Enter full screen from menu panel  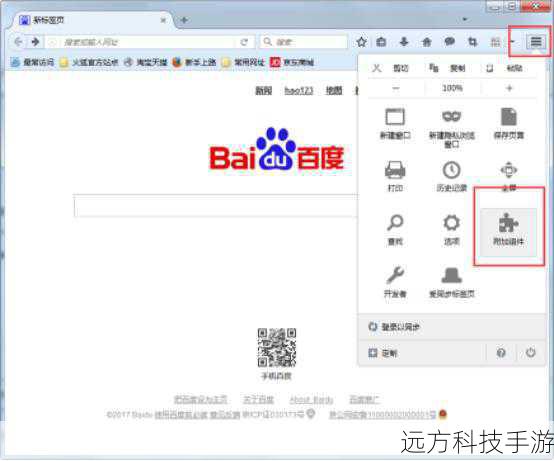[x=509, y=176]
